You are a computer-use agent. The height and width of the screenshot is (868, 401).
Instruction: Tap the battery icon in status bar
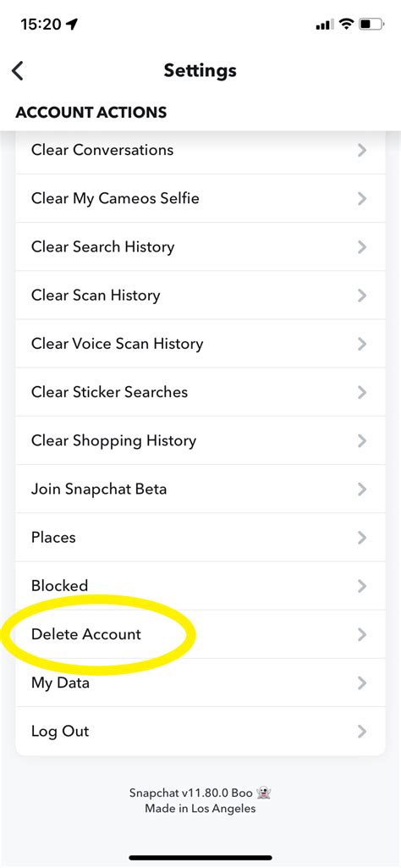pos(371,24)
